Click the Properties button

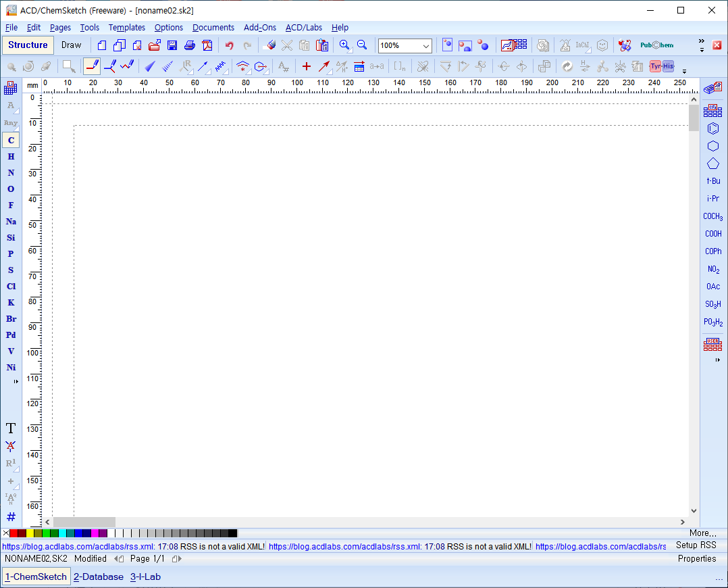pyautogui.click(x=696, y=559)
